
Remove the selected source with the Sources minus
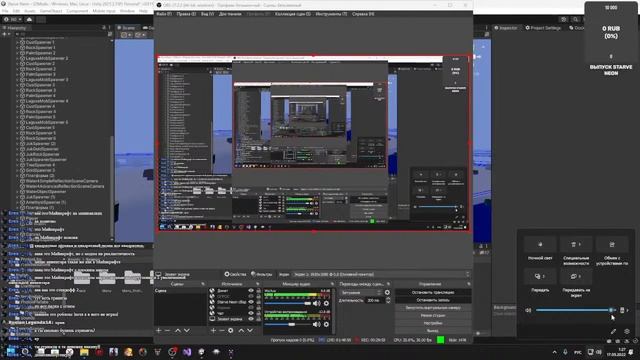tap(222, 330)
